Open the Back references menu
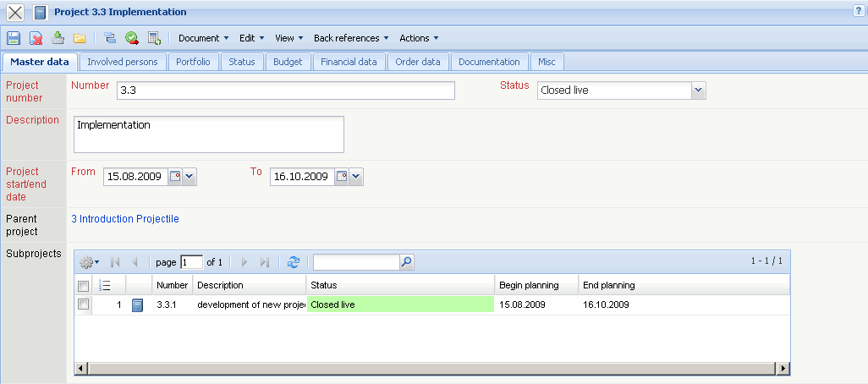The image size is (868, 384). point(350,38)
